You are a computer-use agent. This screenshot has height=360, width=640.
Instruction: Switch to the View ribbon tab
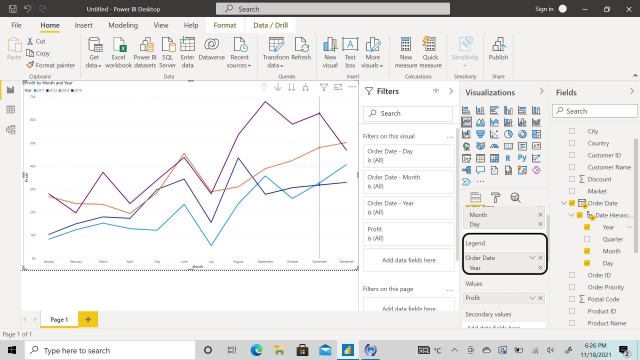pos(161,25)
